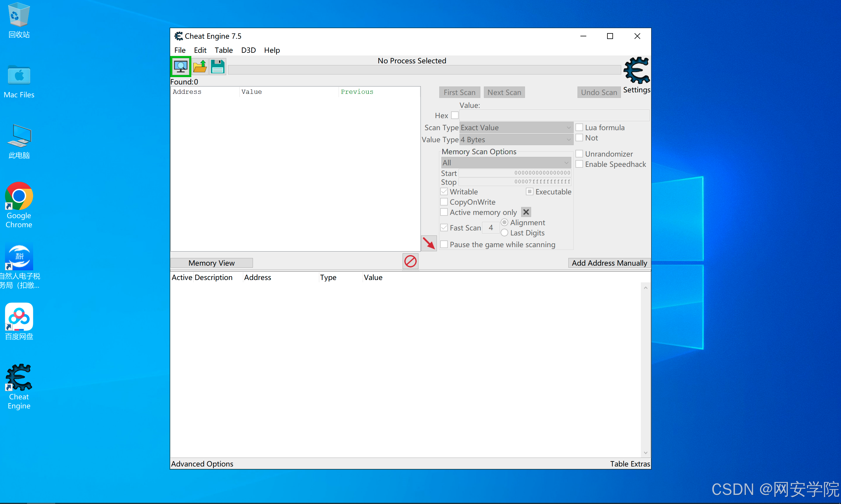Toggle the Enable Speedhack checkbox
The image size is (841, 504).
pos(579,164)
